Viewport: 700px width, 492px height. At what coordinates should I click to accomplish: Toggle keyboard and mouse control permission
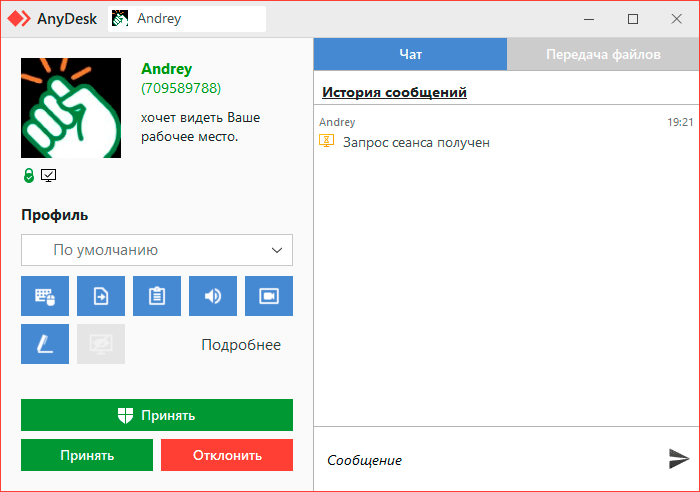click(x=45, y=296)
